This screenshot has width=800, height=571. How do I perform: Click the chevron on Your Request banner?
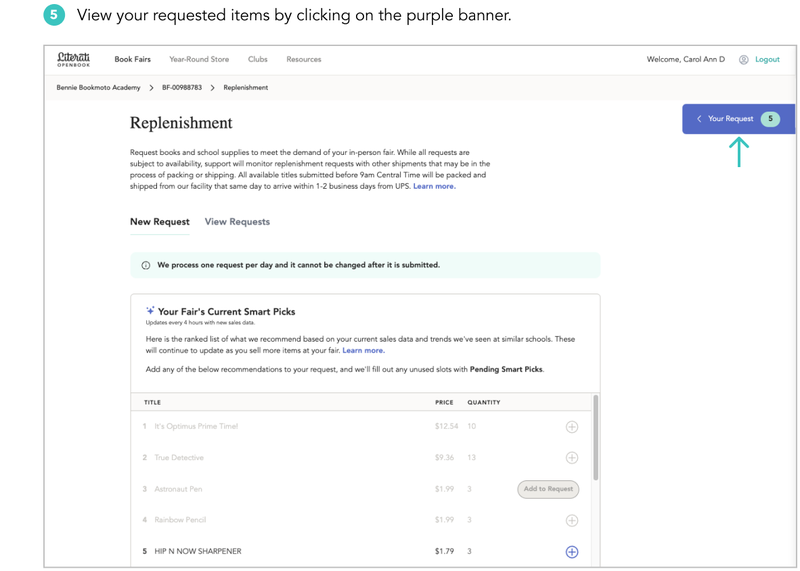pyautogui.click(x=699, y=119)
